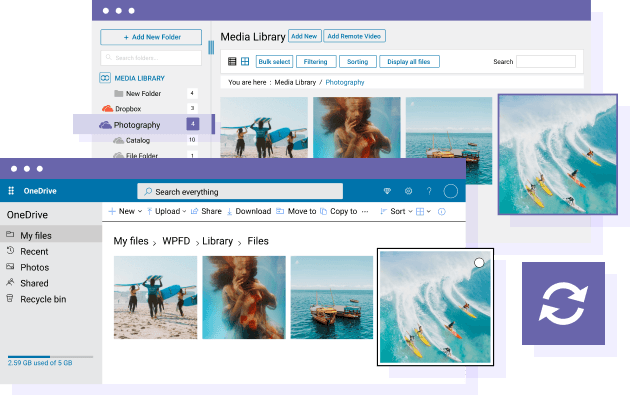Click the search magnifier icon in OneDrive
The height and width of the screenshot is (395, 630).
(x=148, y=192)
